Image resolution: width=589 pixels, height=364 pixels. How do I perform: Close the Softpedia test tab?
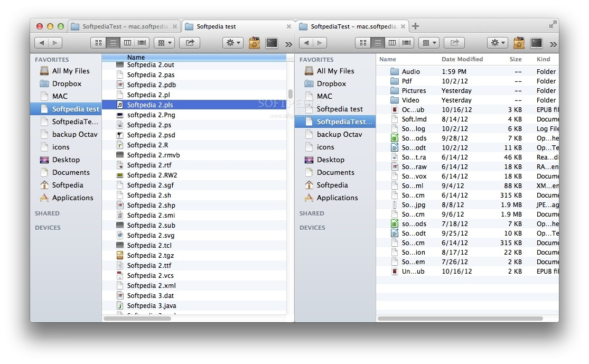tap(289, 26)
